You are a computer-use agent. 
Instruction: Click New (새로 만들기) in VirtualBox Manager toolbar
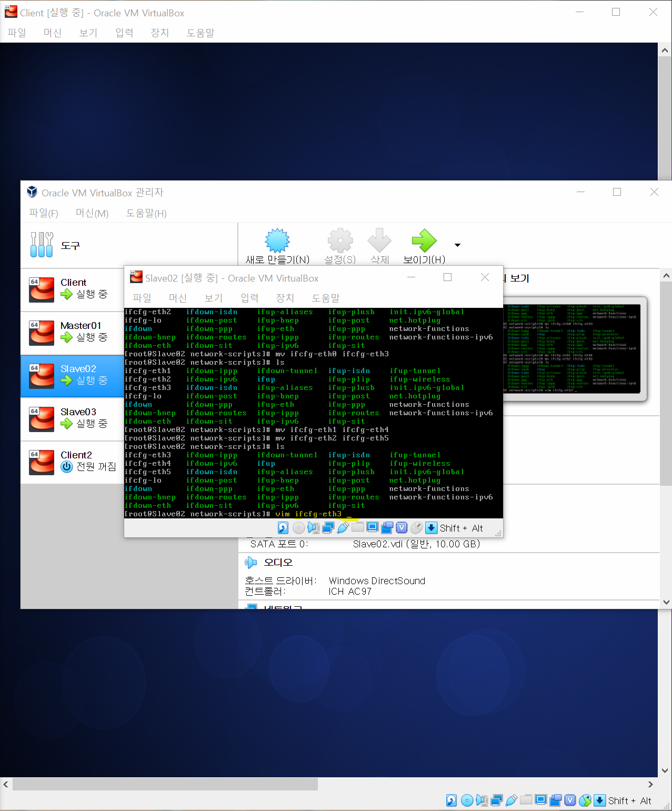277,246
